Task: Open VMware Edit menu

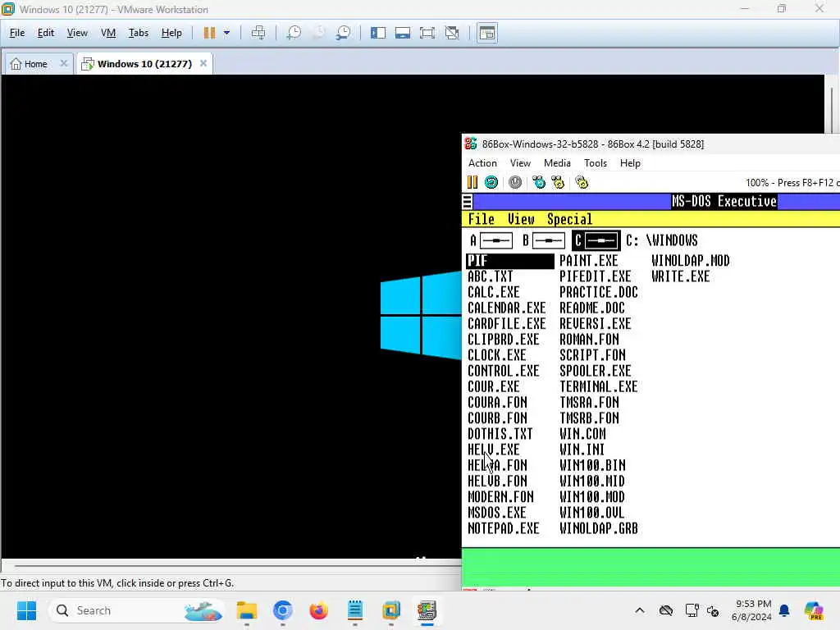Action: tap(46, 33)
